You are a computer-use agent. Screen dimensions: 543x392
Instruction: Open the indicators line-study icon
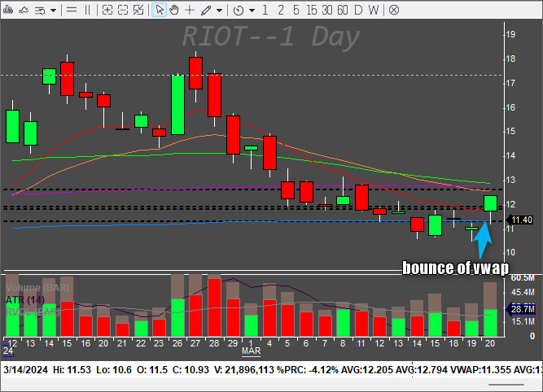pyautogui.click(x=24, y=10)
